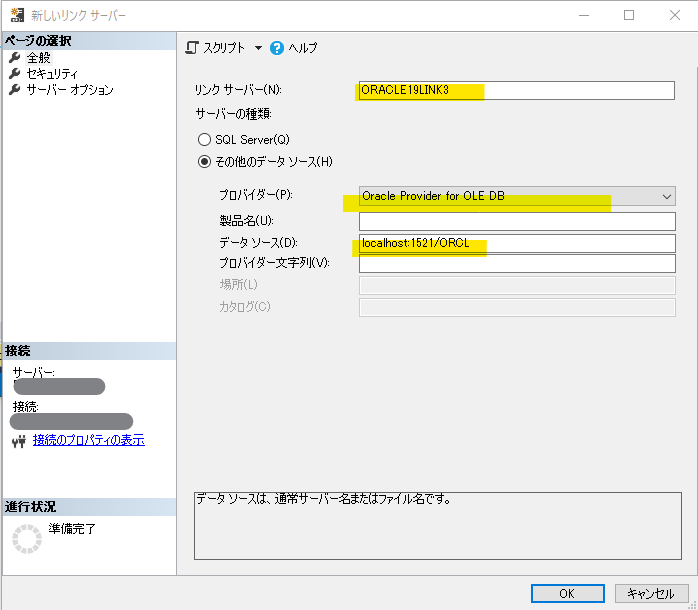Select その他のデータ ソース(H) radio button

205,161
